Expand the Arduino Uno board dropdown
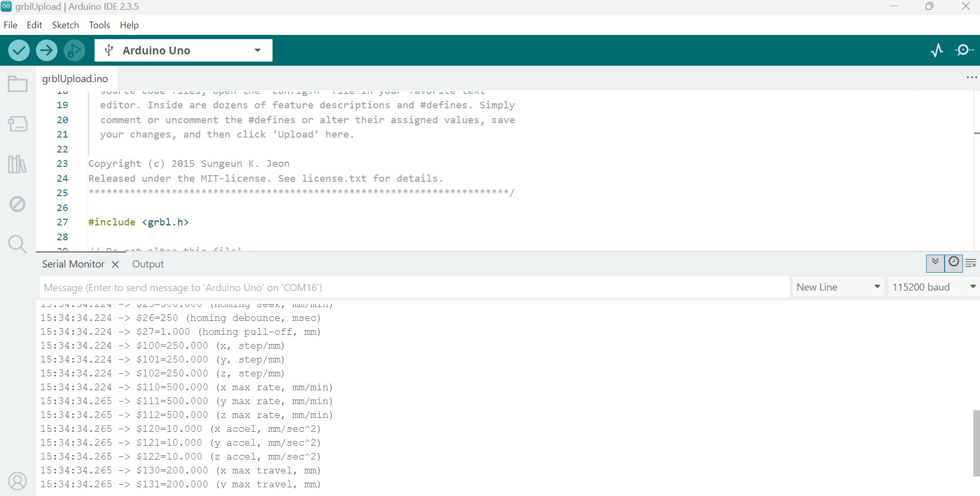This screenshot has height=496, width=980. pyautogui.click(x=258, y=50)
